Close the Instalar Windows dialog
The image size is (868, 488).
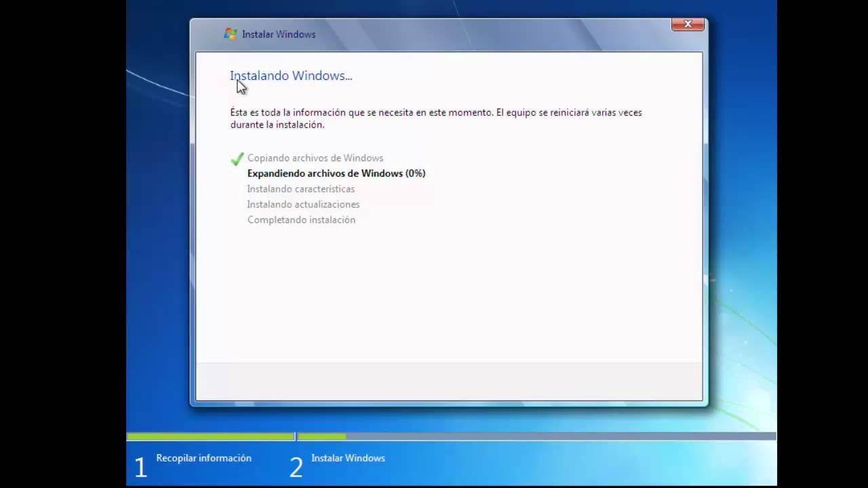(688, 24)
